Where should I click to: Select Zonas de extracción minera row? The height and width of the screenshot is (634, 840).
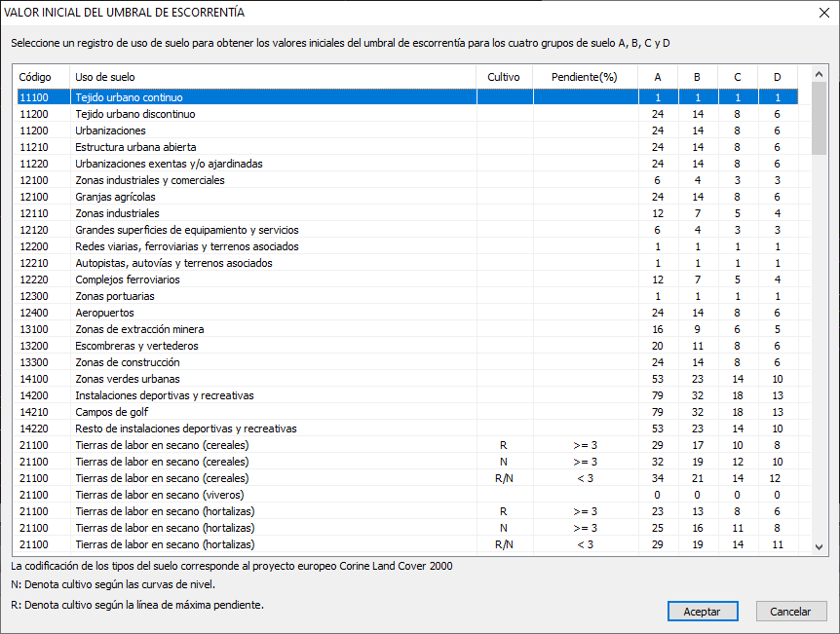(x=407, y=329)
